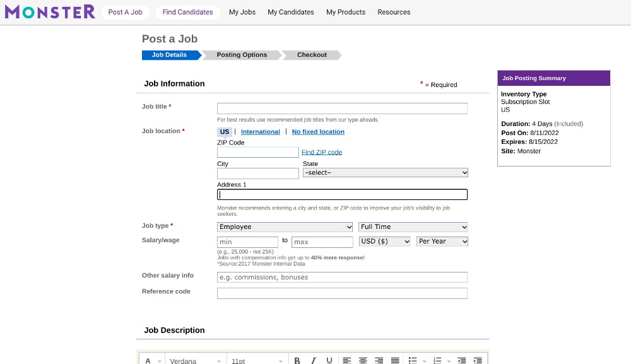Expand the numbered list style arrow
Image resolution: width=631 pixels, height=364 pixels.
tap(449, 361)
